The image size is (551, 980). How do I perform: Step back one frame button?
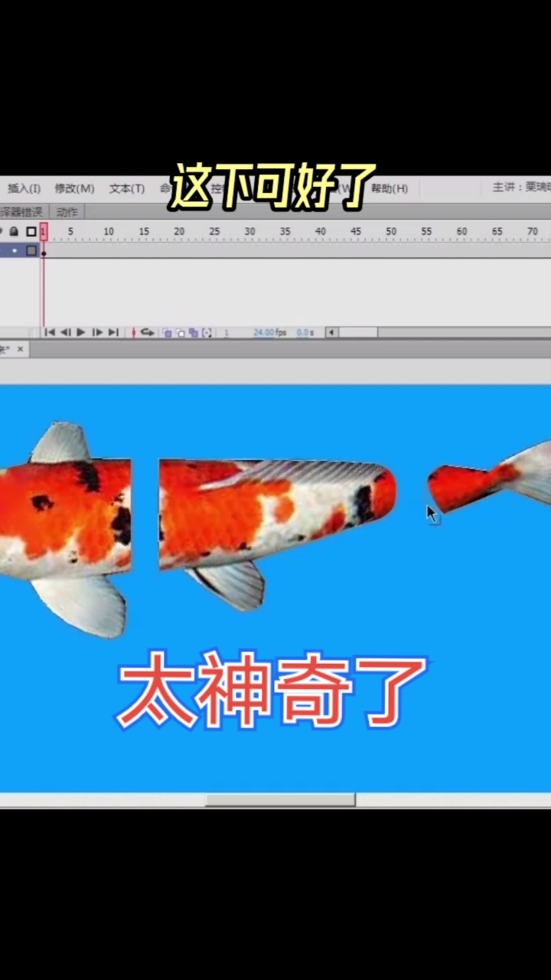[x=65, y=332]
